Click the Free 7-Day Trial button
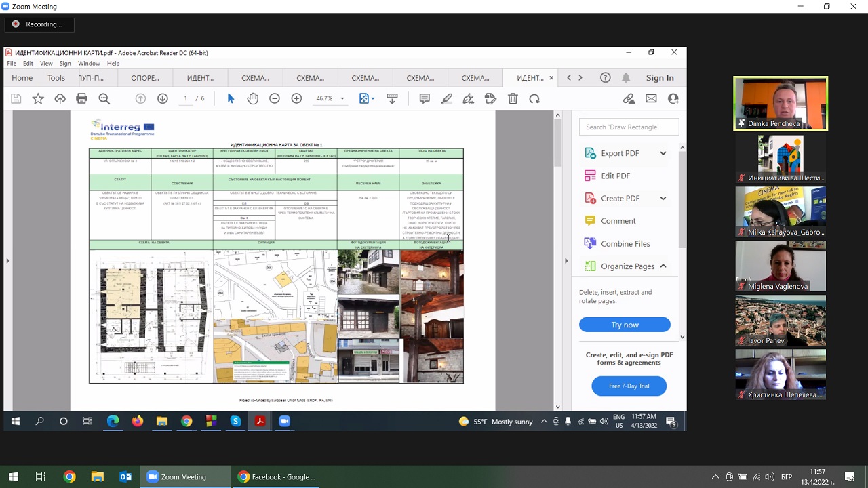The width and height of the screenshot is (868, 488). (629, 386)
